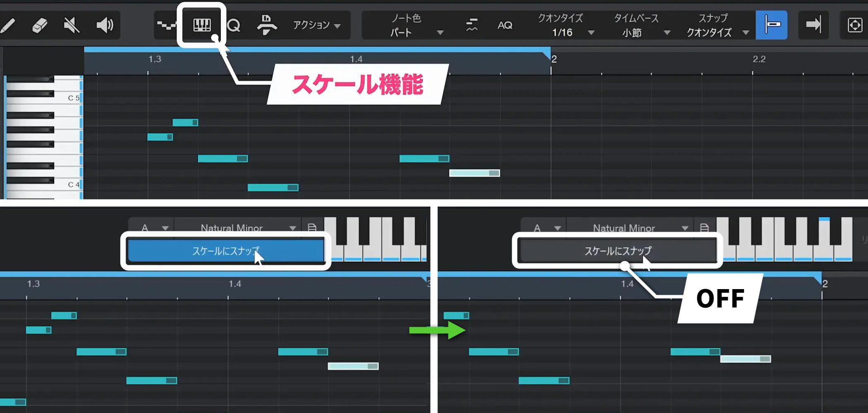Toggle the blue snap button in toolbar
Screen dimensions: 868x413
click(x=771, y=25)
